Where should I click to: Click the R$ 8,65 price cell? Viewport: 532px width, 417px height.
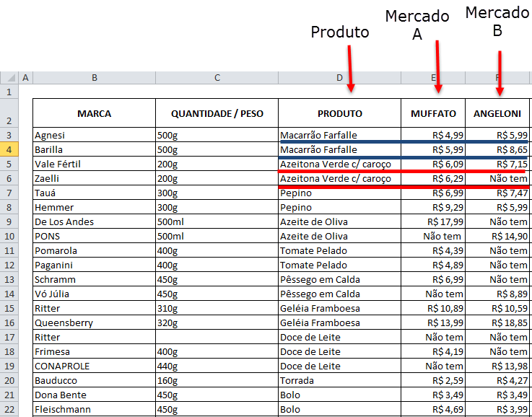click(x=497, y=149)
